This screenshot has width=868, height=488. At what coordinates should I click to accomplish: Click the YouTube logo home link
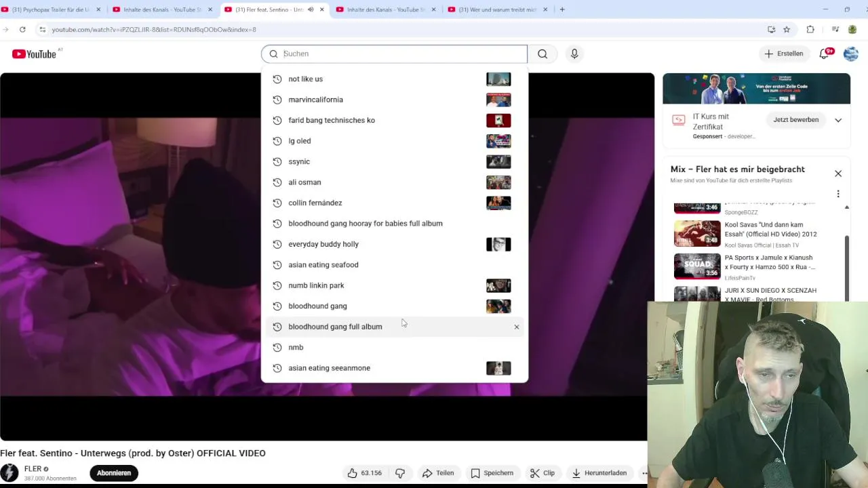tap(34, 54)
